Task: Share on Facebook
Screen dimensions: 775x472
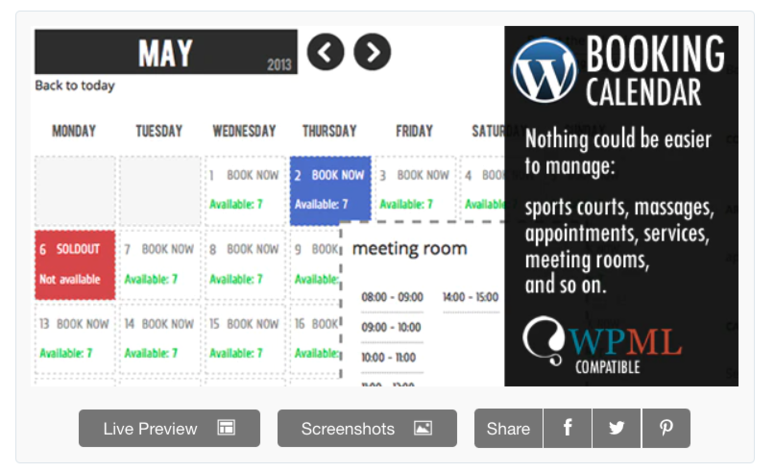Action: pos(567,428)
